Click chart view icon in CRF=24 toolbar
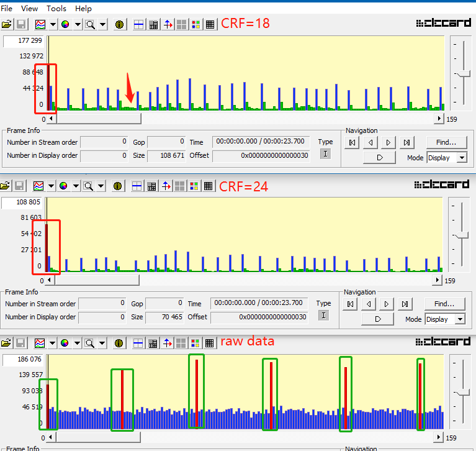 38,186
